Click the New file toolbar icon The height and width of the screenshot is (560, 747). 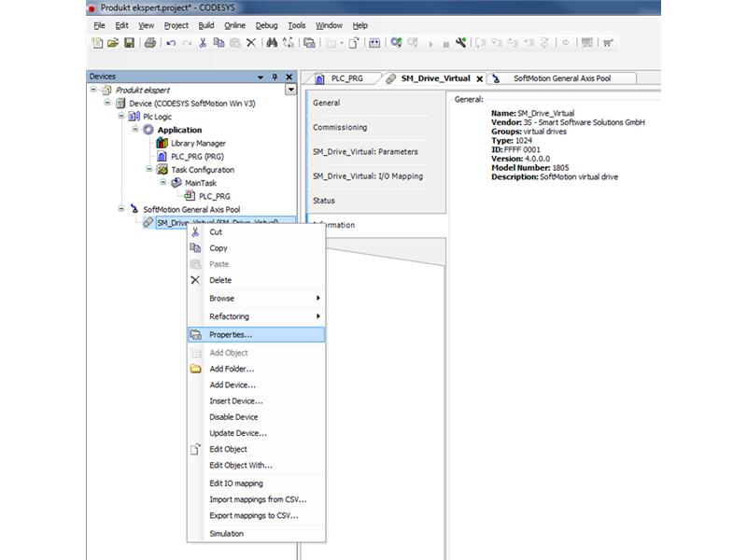point(97,43)
